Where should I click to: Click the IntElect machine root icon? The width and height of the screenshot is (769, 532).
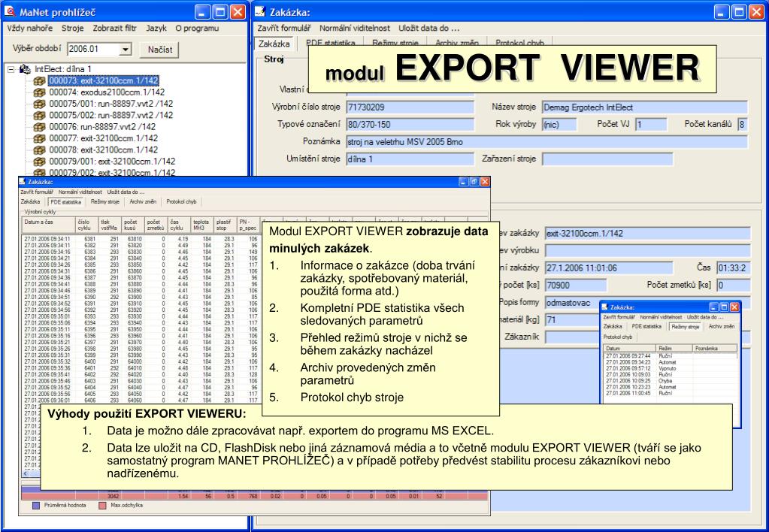pyautogui.click(x=25, y=68)
